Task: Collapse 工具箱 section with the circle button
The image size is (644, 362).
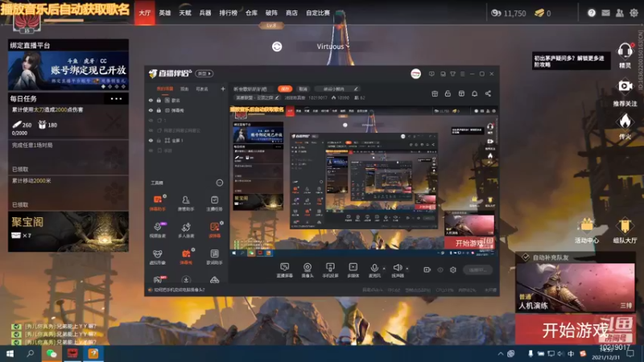Action: click(x=220, y=183)
